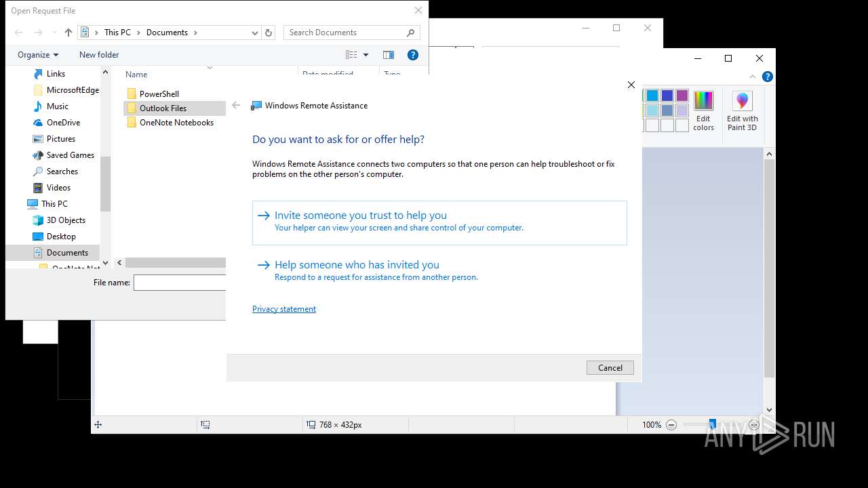Select the light blue swatch
868x488 pixels.
click(x=652, y=110)
